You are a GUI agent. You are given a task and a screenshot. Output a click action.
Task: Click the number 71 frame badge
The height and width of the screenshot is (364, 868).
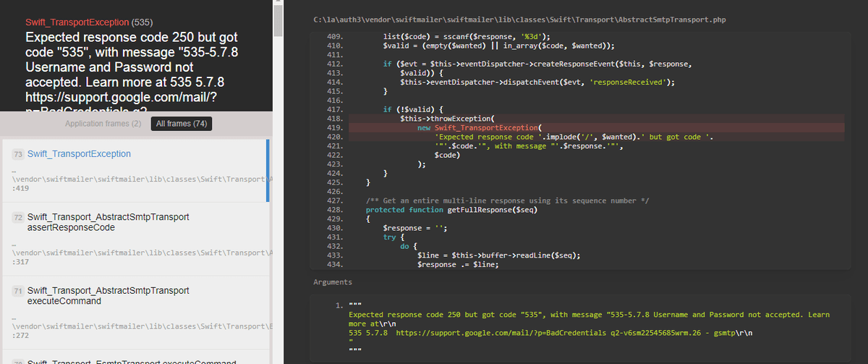[x=18, y=291]
